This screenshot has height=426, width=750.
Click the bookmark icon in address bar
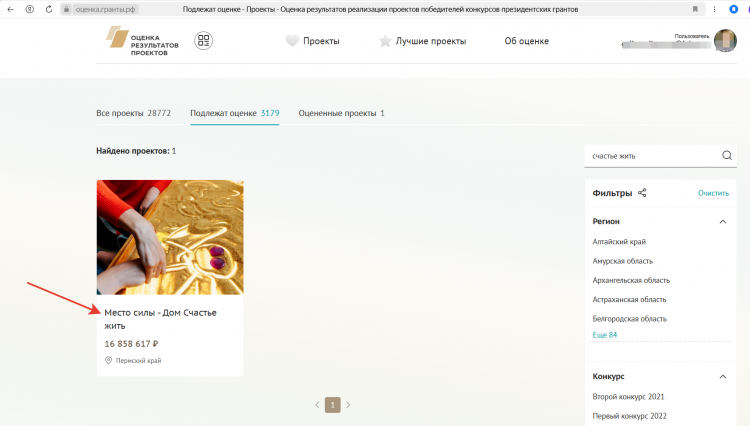pyautogui.click(x=695, y=9)
